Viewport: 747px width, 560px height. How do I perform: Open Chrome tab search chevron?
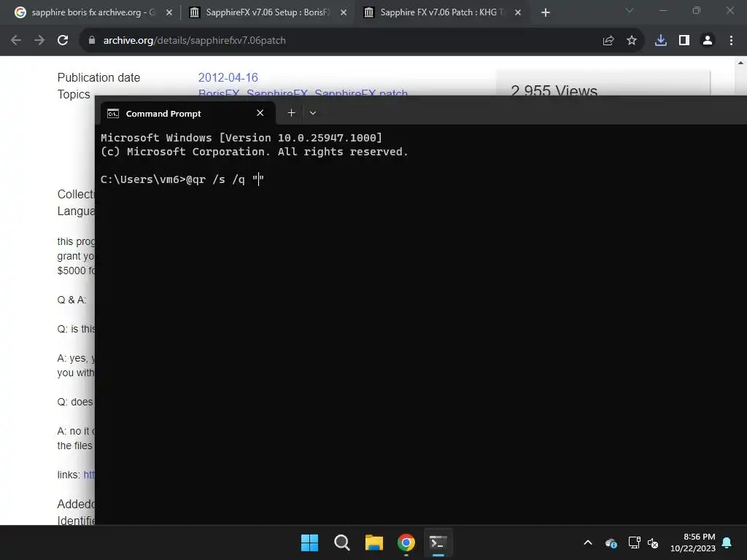coord(630,10)
